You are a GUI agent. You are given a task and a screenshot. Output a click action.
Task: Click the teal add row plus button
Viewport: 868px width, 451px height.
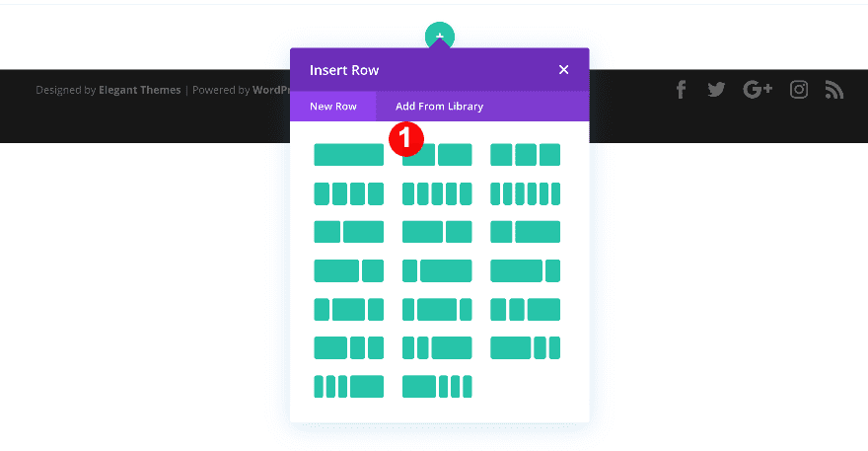(439, 36)
